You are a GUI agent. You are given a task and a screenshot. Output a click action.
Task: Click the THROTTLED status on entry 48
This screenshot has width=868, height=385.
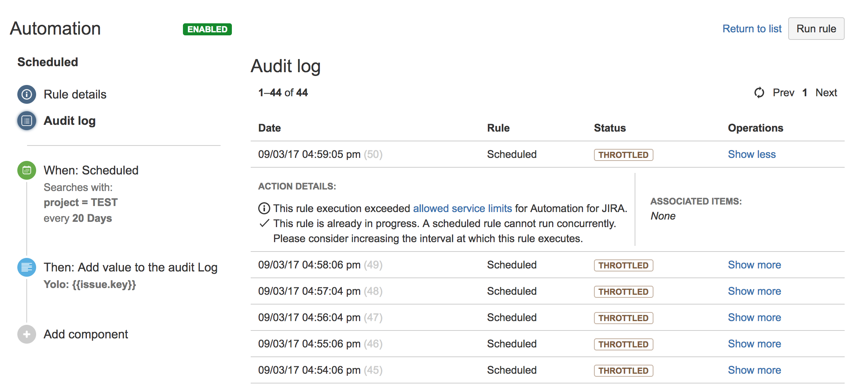tap(623, 292)
